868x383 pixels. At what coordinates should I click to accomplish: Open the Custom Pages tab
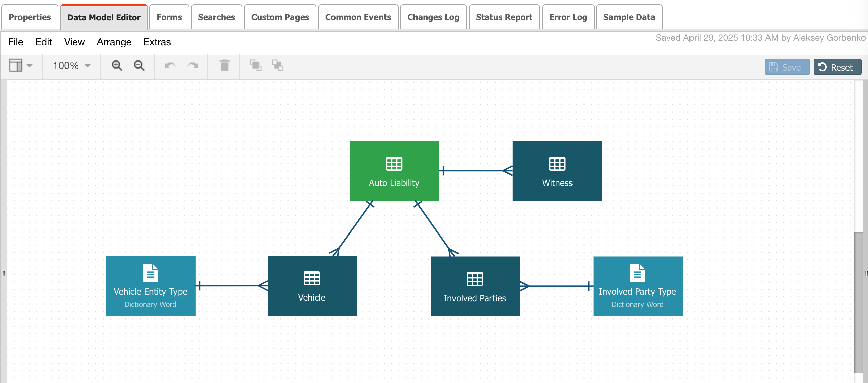(280, 17)
